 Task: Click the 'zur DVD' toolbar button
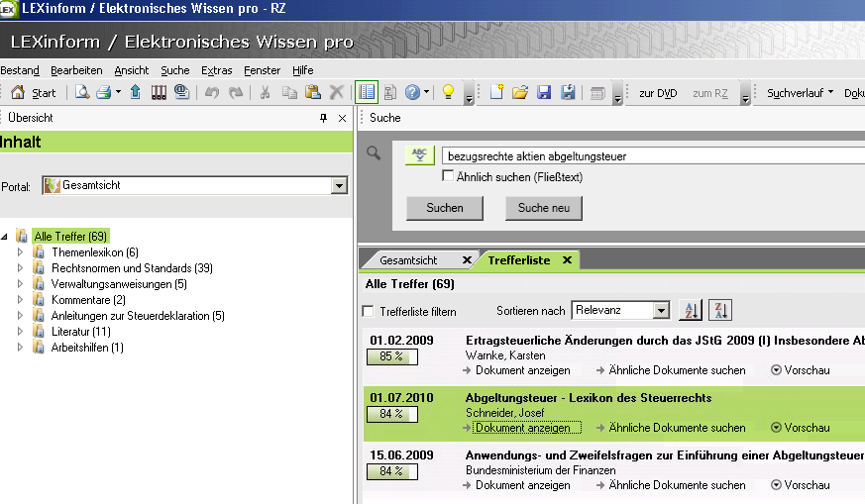[658, 93]
